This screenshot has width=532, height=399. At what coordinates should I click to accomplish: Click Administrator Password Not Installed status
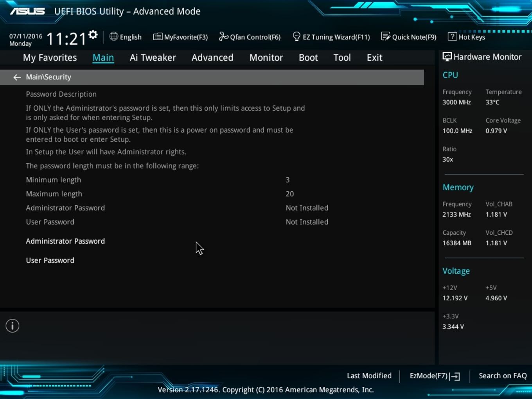(307, 208)
